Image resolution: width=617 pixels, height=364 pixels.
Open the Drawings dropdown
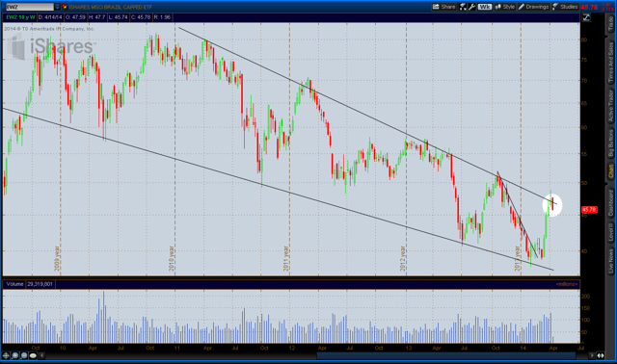533,7
